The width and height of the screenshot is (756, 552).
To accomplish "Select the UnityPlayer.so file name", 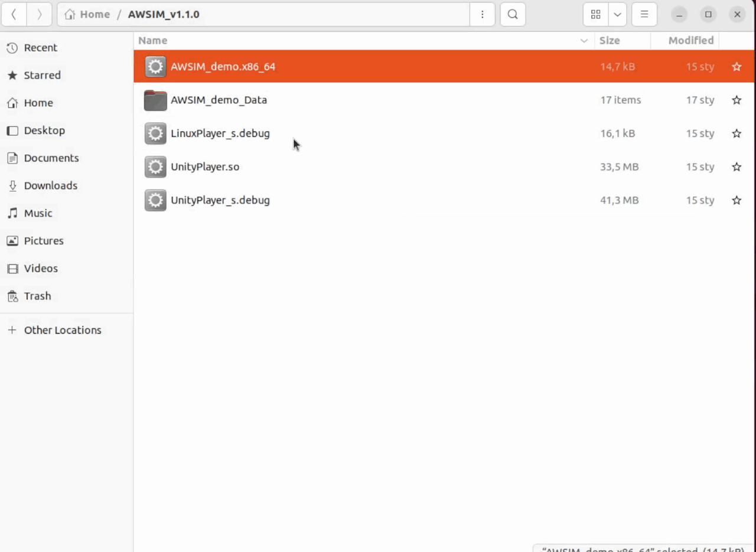I will pyautogui.click(x=205, y=166).
